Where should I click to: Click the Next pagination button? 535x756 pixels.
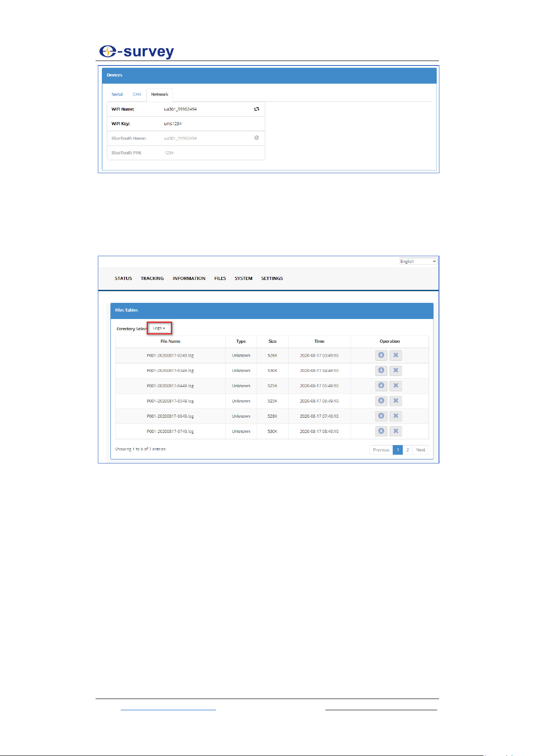pyautogui.click(x=421, y=450)
